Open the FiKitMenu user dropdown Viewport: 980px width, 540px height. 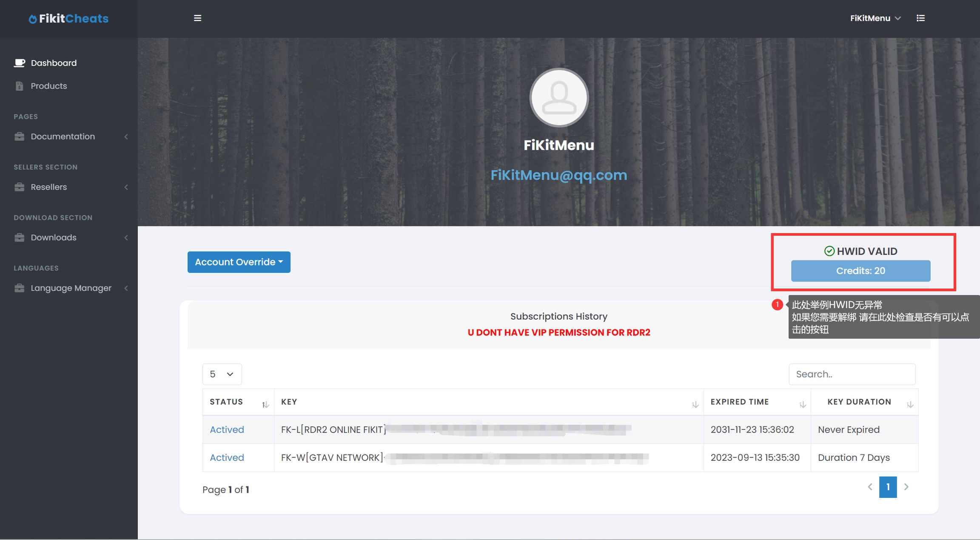pyautogui.click(x=875, y=18)
